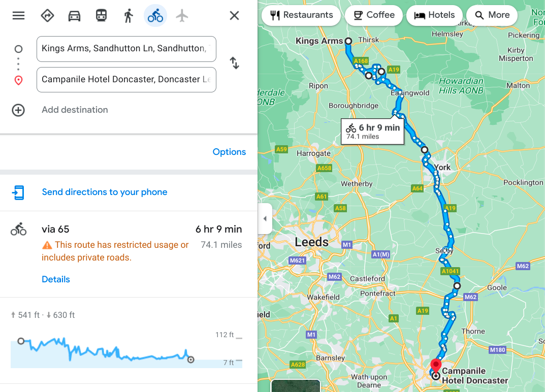
Task: Close the directions panel
Action: click(x=234, y=16)
